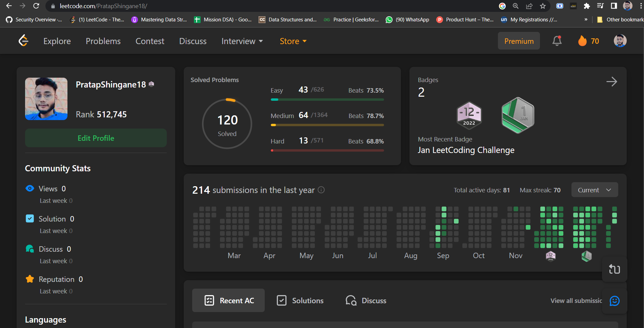Click the Reputation star icon
Viewport: 644px width, 328px height.
(30, 279)
